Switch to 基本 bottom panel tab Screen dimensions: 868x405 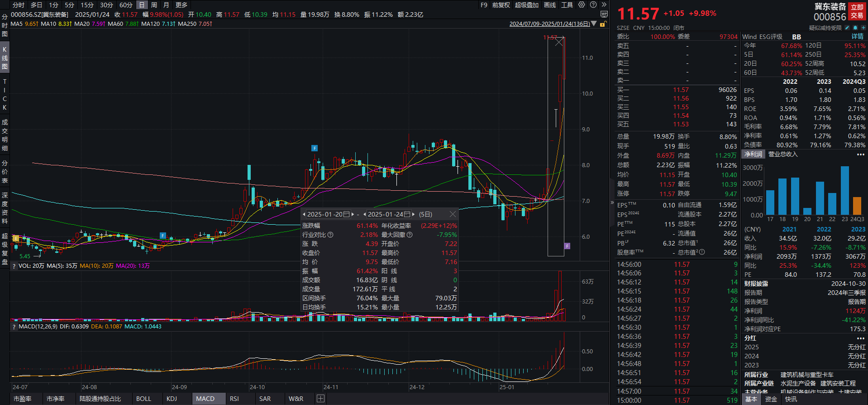(x=751, y=399)
